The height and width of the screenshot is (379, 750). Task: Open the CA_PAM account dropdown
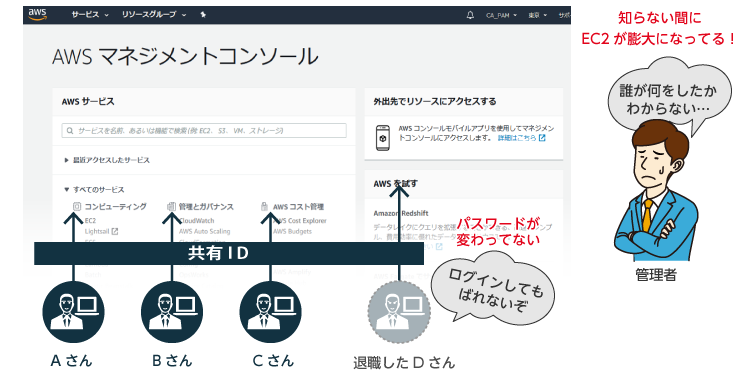501,15
